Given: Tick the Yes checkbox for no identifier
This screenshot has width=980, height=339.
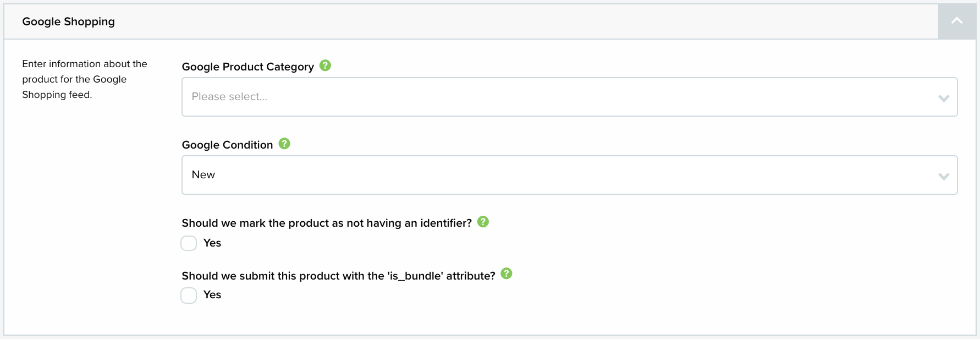Looking at the screenshot, I should (189, 243).
